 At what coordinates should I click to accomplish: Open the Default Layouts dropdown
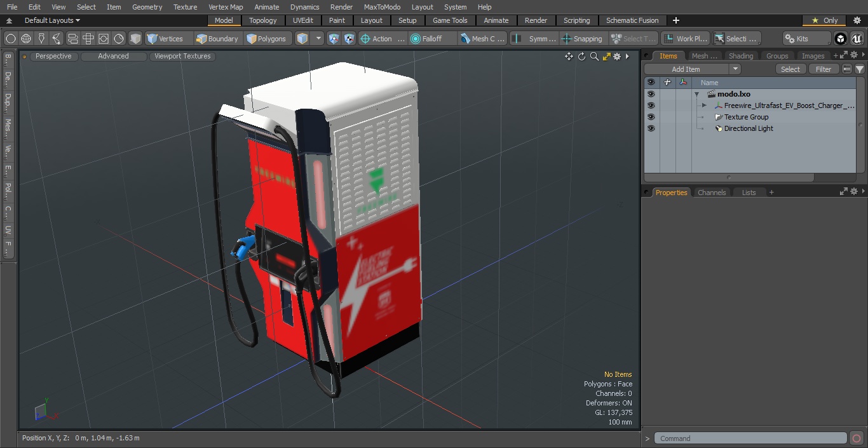[52, 20]
